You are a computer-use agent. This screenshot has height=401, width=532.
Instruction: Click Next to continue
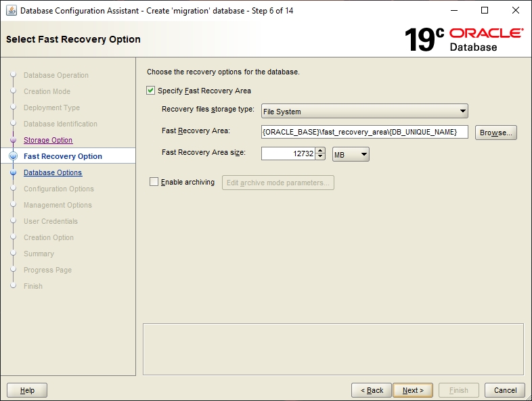[x=413, y=390]
